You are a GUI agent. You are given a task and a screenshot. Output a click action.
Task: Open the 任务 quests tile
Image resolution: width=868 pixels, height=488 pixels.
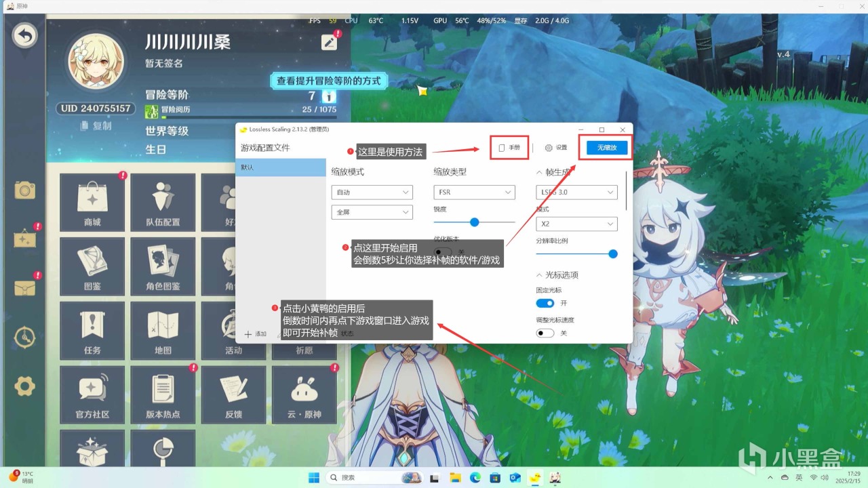click(x=92, y=331)
